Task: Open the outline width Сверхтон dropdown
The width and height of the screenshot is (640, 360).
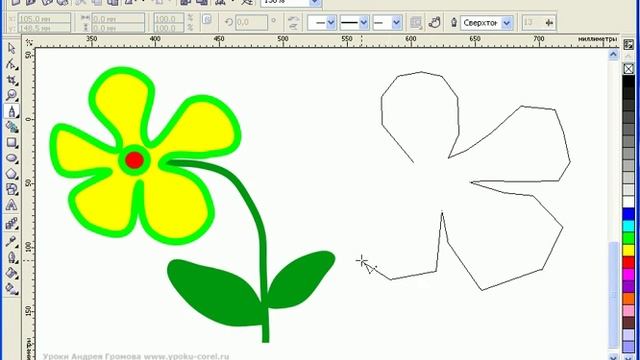Action: (507, 23)
